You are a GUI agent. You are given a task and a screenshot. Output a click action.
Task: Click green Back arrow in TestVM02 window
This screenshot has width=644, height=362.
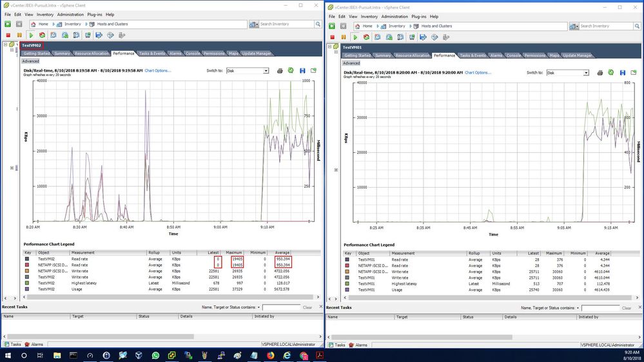coord(8,25)
